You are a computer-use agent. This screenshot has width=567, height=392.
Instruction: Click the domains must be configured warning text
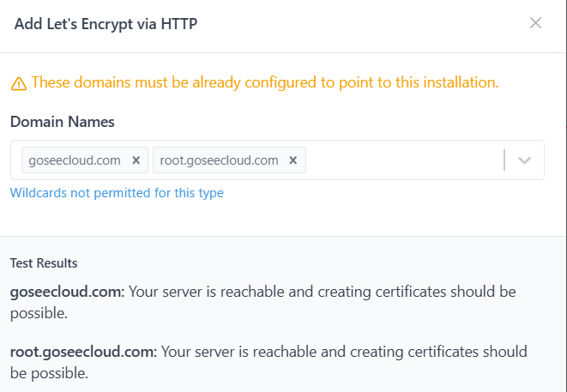click(x=265, y=83)
